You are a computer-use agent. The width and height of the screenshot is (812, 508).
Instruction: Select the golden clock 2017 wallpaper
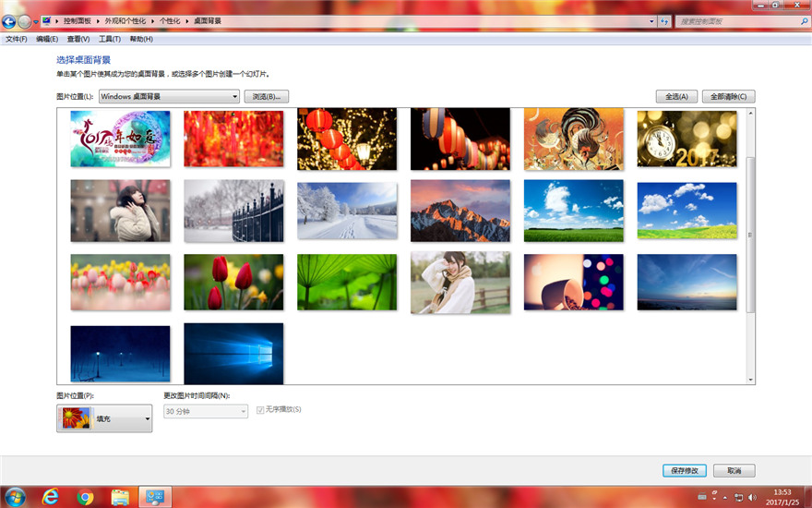click(687, 139)
